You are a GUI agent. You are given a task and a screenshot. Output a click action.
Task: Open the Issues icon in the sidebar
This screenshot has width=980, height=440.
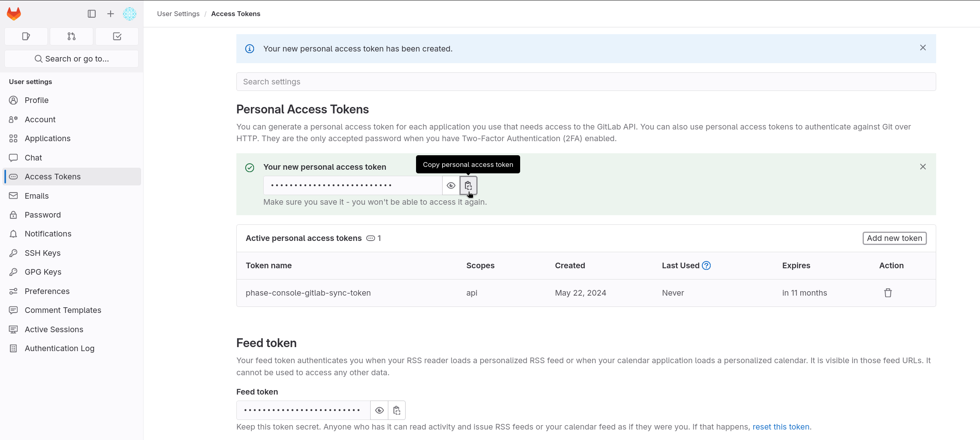[x=26, y=36]
